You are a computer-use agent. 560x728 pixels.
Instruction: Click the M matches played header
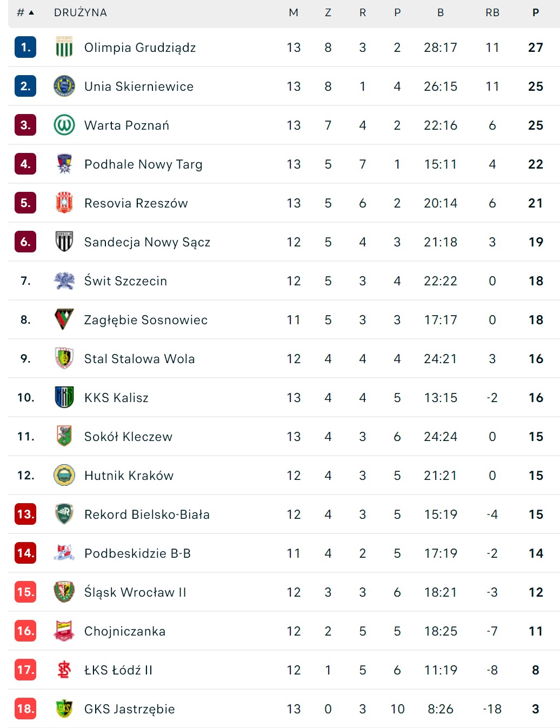click(x=294, y=12)
